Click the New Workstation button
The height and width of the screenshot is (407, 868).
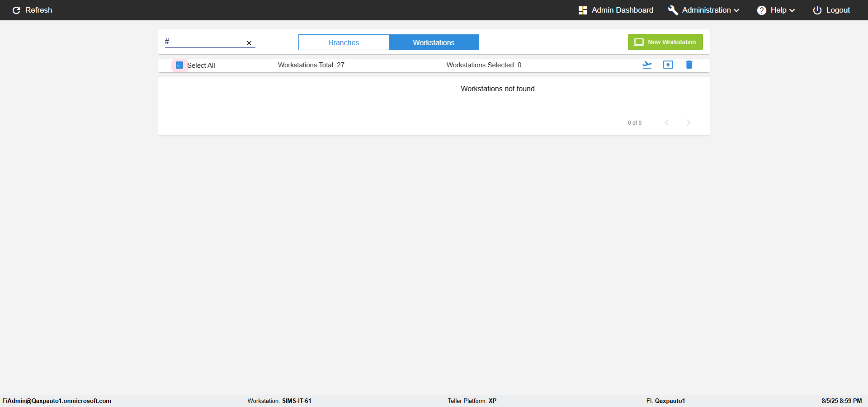pyautogui.click(x=665, y=42)
